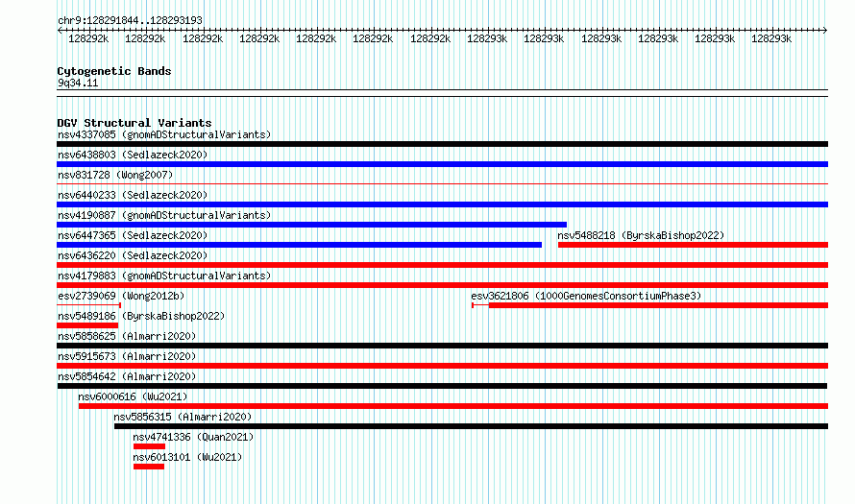Click the blue bar under nsv6438803
The width and height of the screenshot is (855, 504).
(x=442, y=164)
